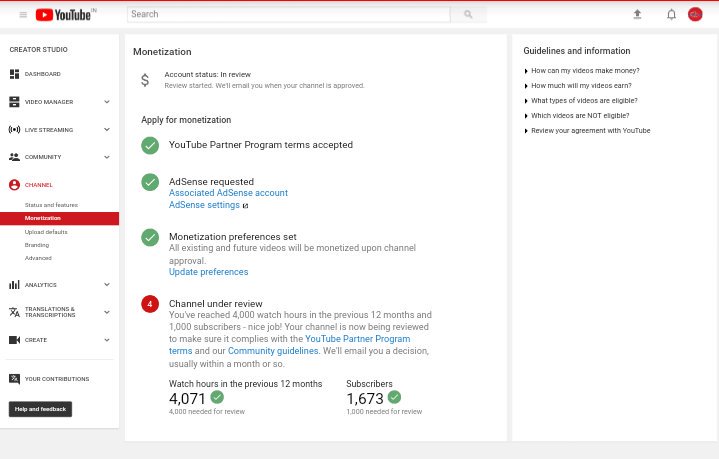The height and width of the screenshot is (459, 719).
Task: Click the Dashboard sidebar icon
Action: 14,74
